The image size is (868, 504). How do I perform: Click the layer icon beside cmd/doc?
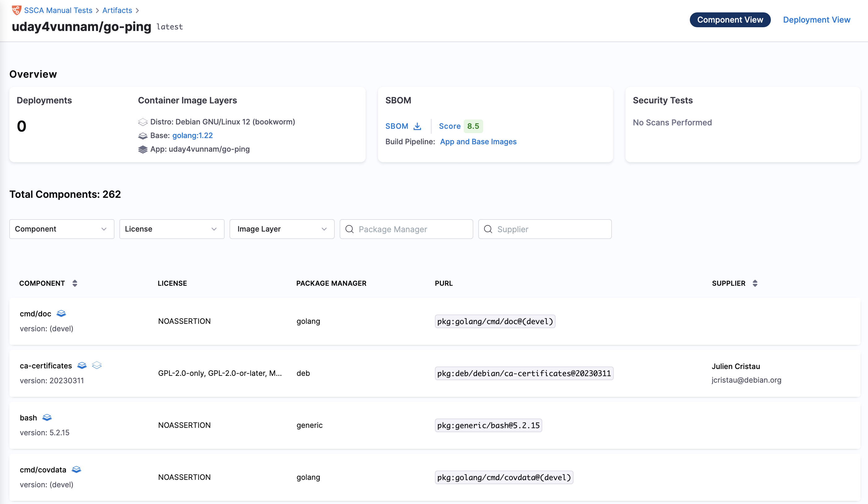point(61,313)
